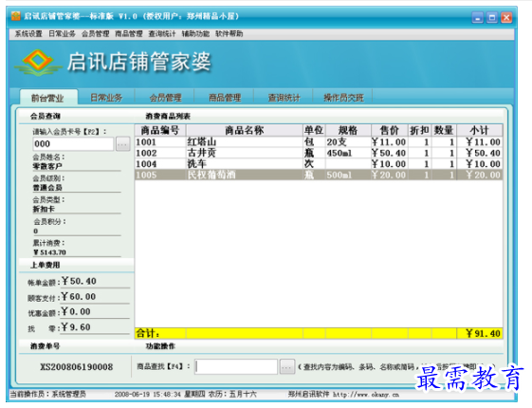532x408 pixels.
Task: Click the 商品查找 search input field
Action: (236, 367)
